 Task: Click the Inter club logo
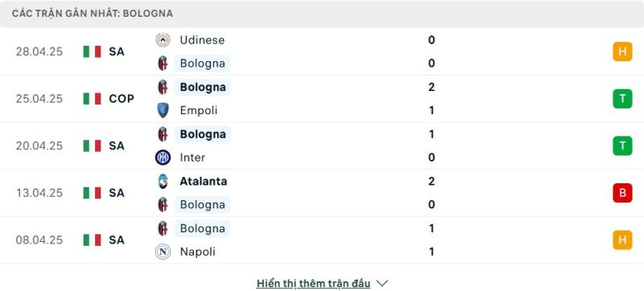point(163,158)
